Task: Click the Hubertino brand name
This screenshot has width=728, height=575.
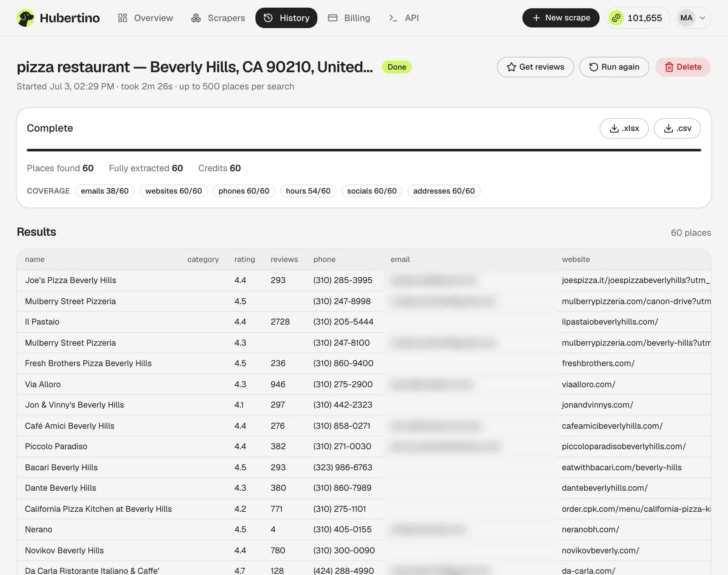Action: [70, 18]
